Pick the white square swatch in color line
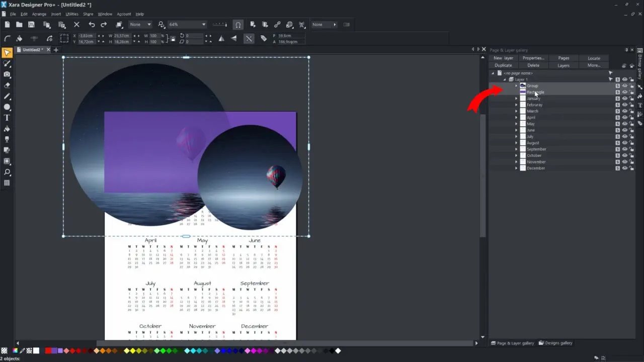 [36, 350]
